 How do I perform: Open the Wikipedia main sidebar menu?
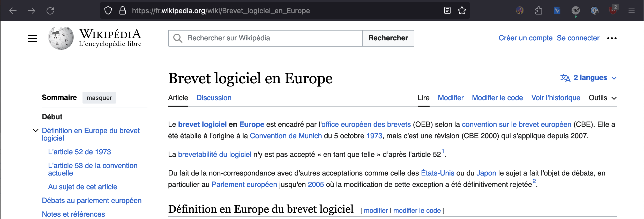coord(33,38)
